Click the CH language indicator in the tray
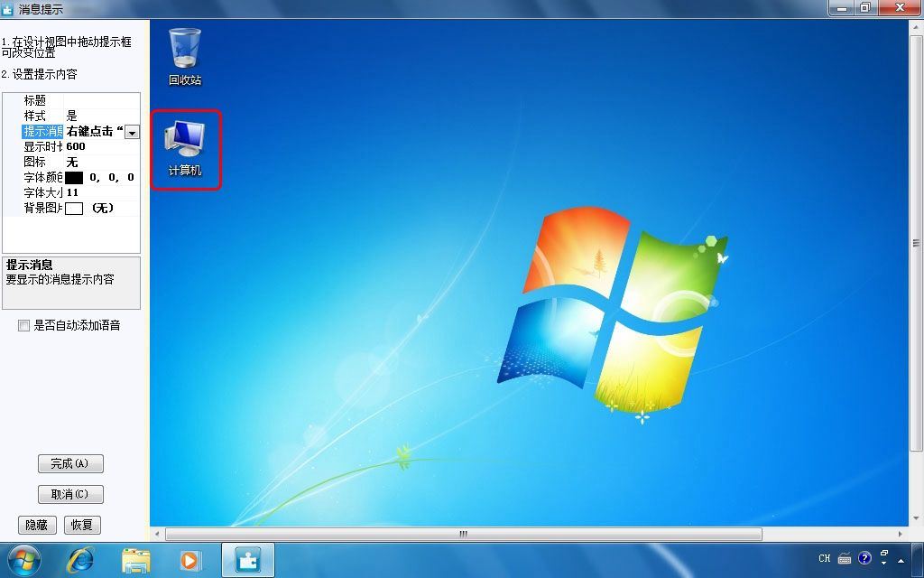Viewport: 924px width, 578px height. click(x=824, y=558)
